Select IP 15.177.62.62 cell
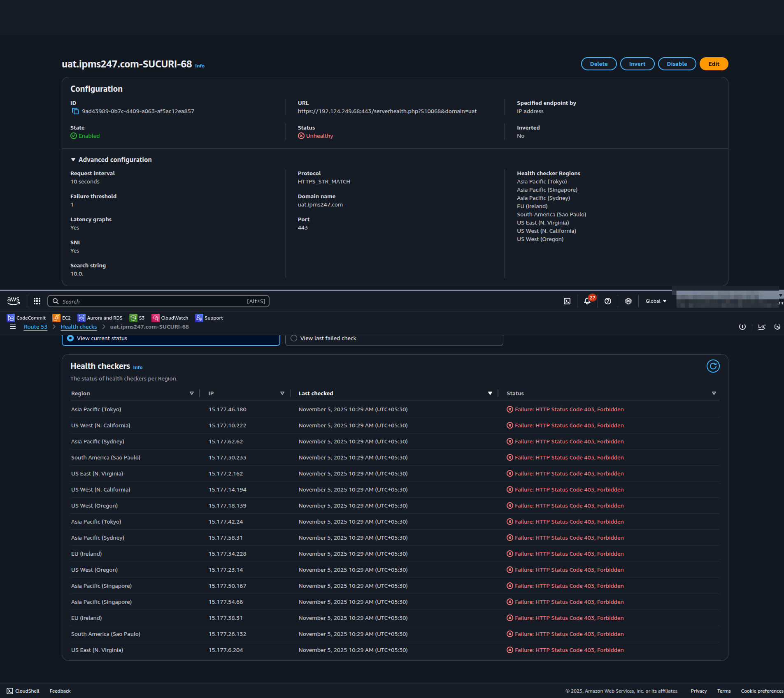Viewport: 784px width, 698px height. [226, 442]
